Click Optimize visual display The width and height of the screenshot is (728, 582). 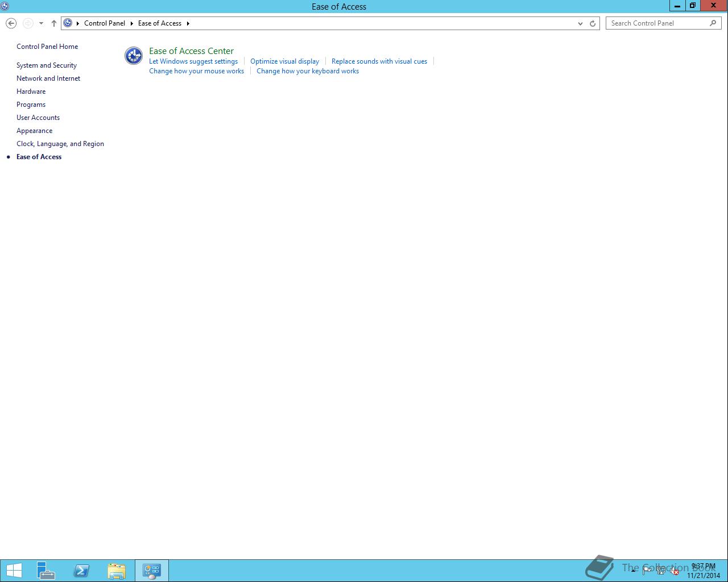(x=285, y=61)
